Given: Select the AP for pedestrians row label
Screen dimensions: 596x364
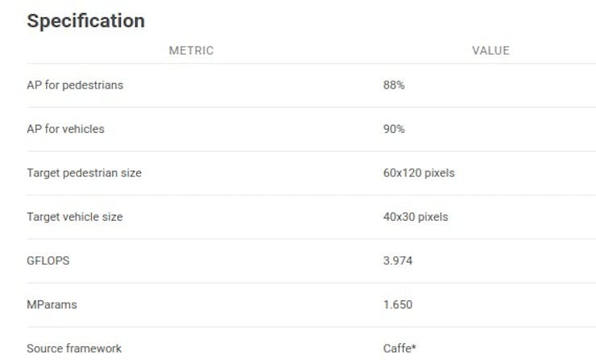Looking at the screenshot, I should tap(75, 85).
